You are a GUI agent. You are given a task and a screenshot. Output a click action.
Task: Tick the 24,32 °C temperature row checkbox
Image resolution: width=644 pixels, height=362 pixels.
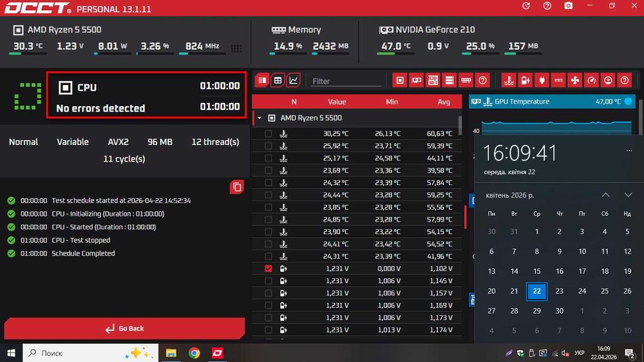(x=268, y=182)
